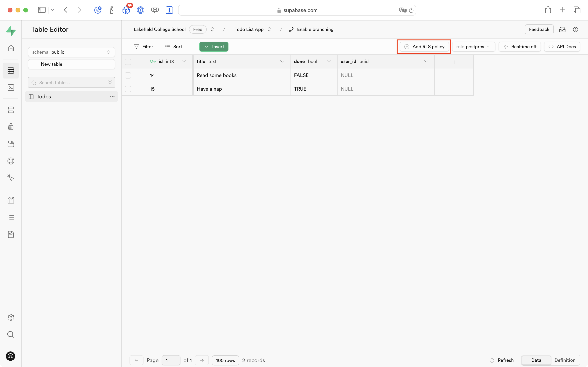
Task: Toggle the select-all rows header checkbox
Action: pos(128,62)
